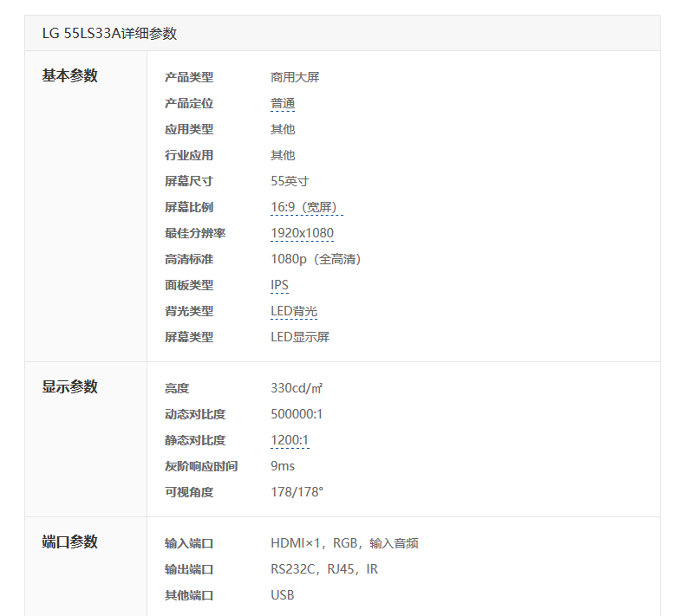Image resolution: width=685 pixels, height=616 pixels.
Task: Select the value HDMI×1, RGB, 输入音频
Action: [x=345, y=543]
